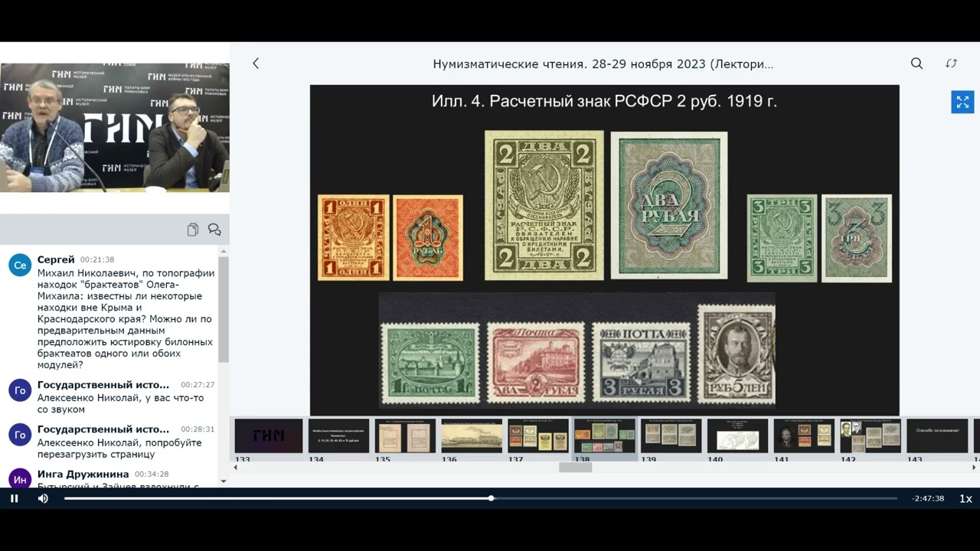
Task: Click the chat timestamp 00:21:38
Action: [97, 260]
